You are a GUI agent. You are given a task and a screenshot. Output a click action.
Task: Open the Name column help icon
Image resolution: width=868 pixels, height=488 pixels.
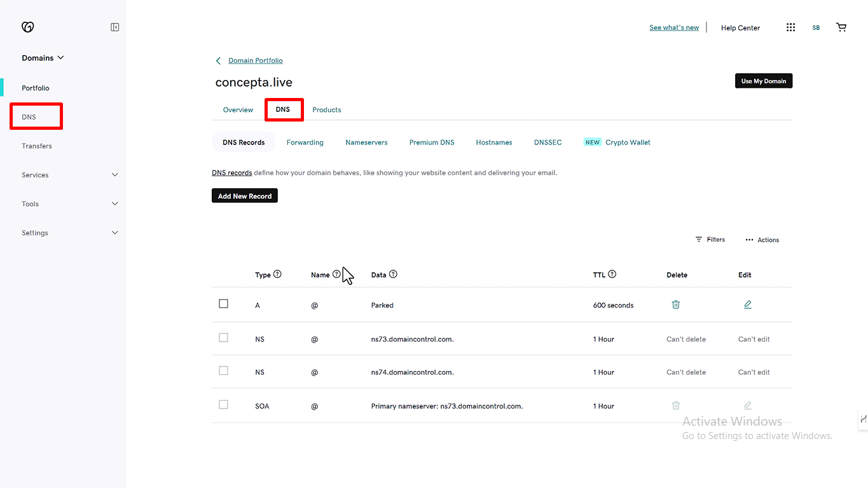[x=336, y=274]
